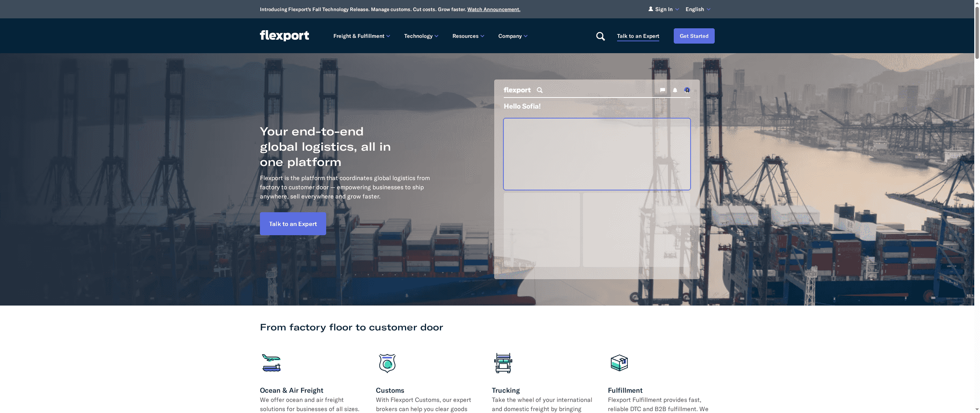The height and width of the screenshot is (413, 980).
Task: Open the chat icon in the dashboard preview
Action: [662, 90]
